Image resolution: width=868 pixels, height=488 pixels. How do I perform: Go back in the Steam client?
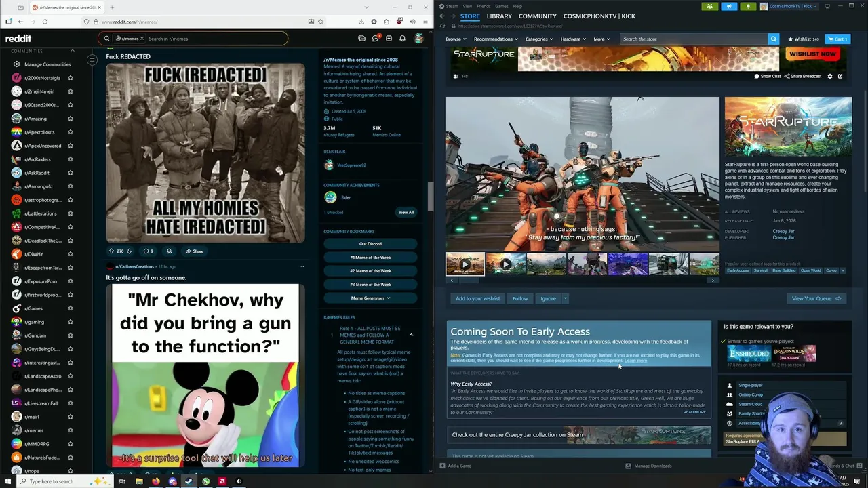point(442,16)
